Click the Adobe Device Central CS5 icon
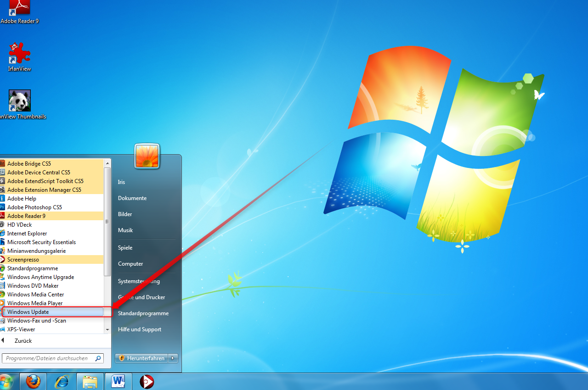 [2, 172]
